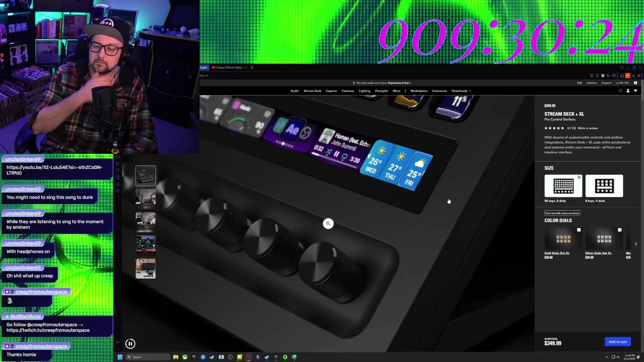Open the B2B link in the top bar

[580, 83]
